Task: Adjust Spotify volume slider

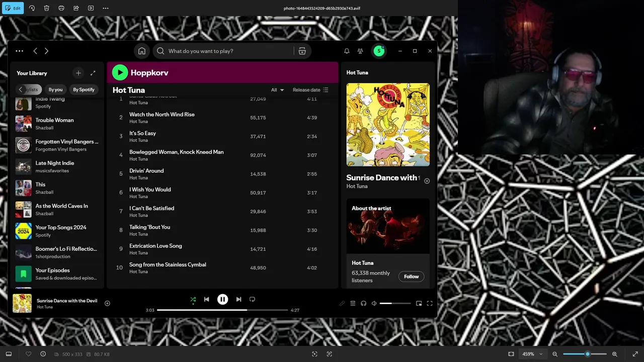Action: click(x=395, y=303)
